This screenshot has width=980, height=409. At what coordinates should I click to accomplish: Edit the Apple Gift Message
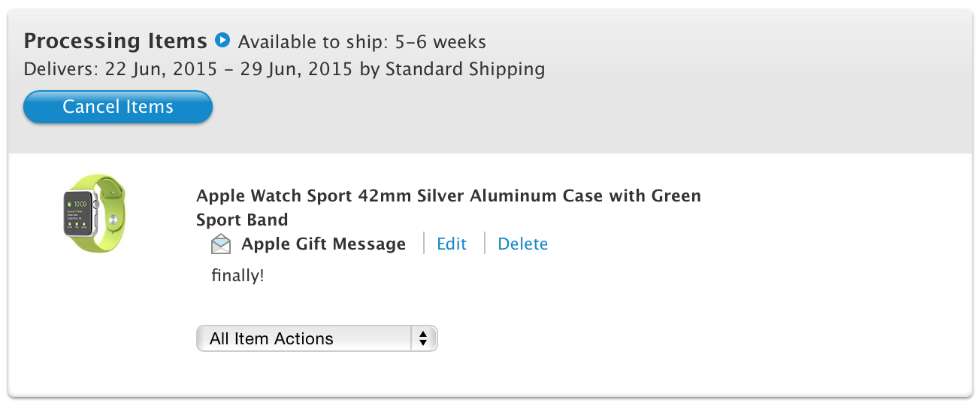(452, 244)
